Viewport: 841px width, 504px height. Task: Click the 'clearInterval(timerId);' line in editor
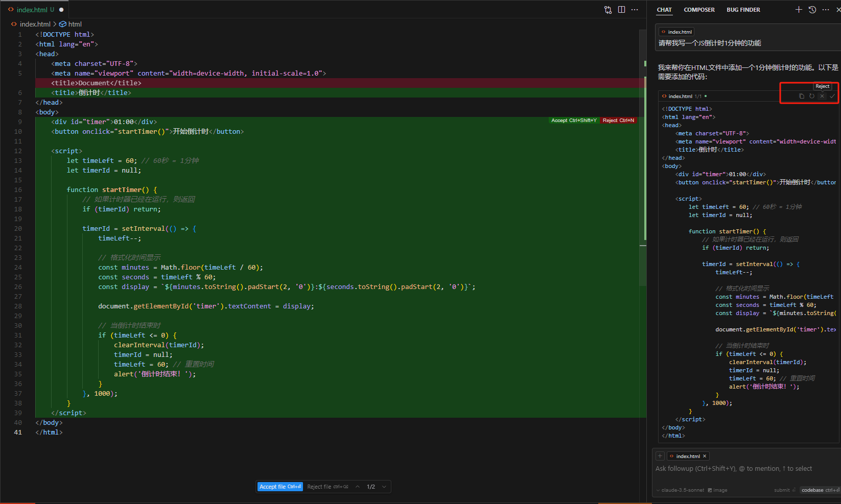tap(159, 345)
